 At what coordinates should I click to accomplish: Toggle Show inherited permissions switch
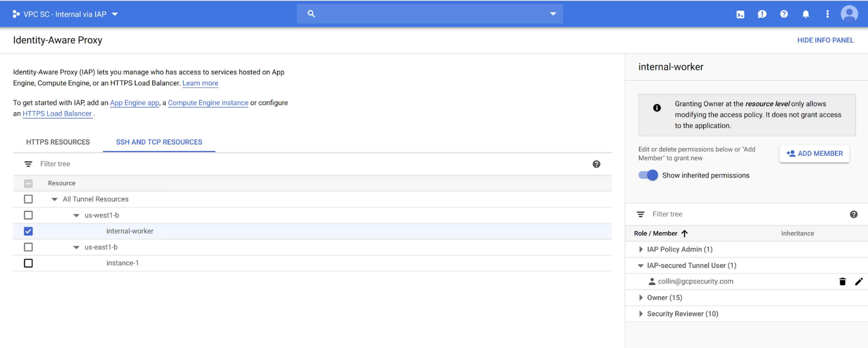[648, 175]
